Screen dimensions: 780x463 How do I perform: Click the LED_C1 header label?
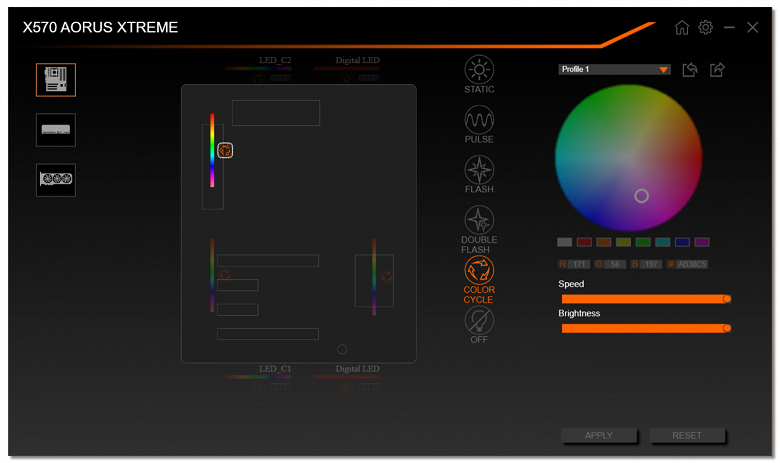(275, 369)
